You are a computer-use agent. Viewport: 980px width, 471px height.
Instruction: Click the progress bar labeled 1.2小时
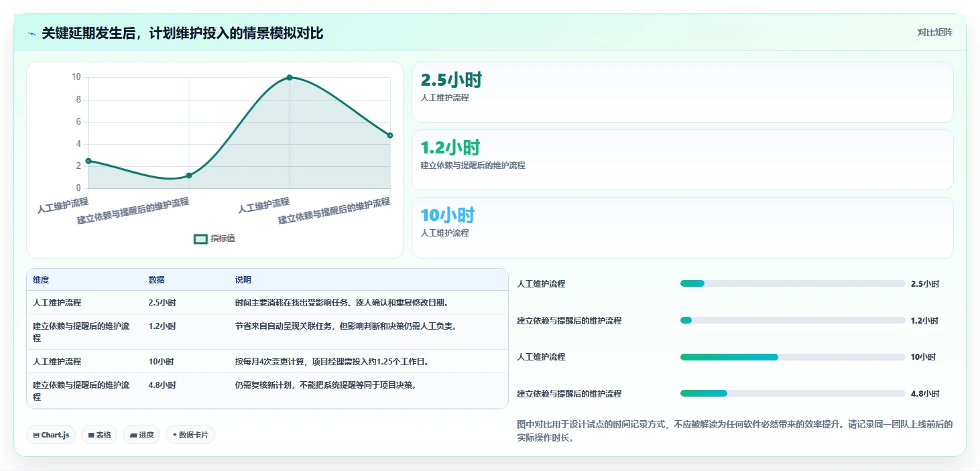point(792,320)
